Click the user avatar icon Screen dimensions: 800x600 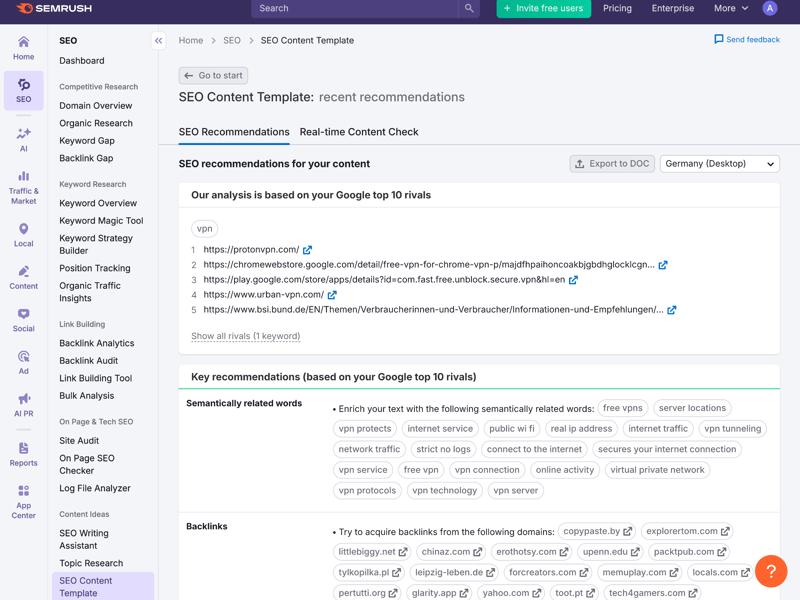(769, 9)
